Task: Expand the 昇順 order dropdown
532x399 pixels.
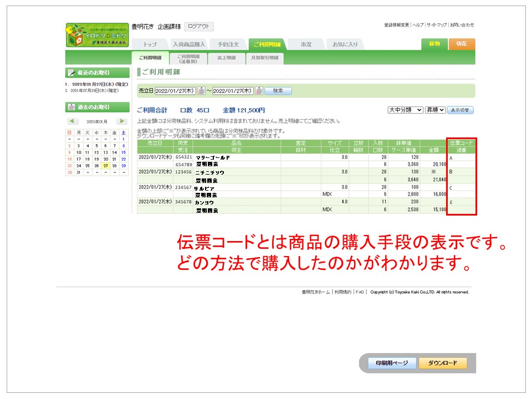Action: 435,110
